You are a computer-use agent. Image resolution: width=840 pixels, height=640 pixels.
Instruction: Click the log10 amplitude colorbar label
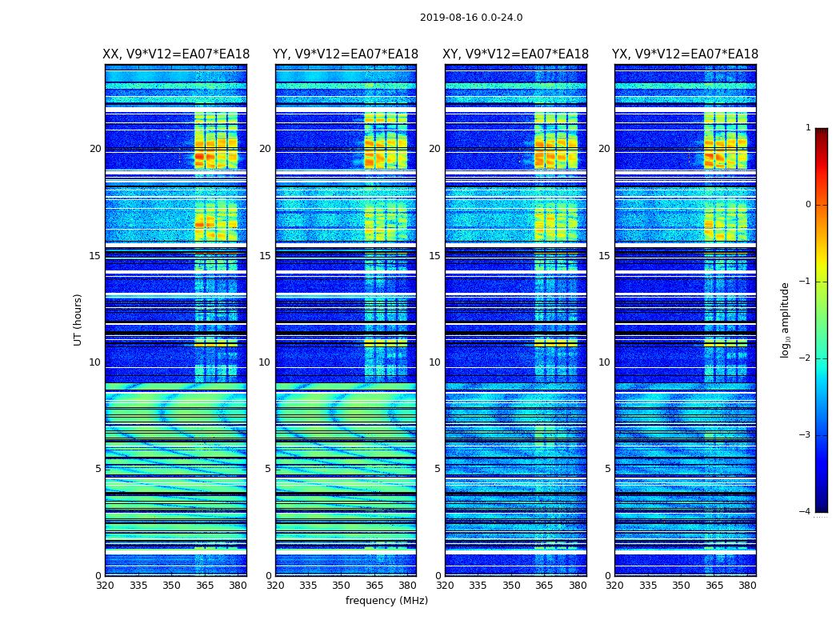(785, 320)
